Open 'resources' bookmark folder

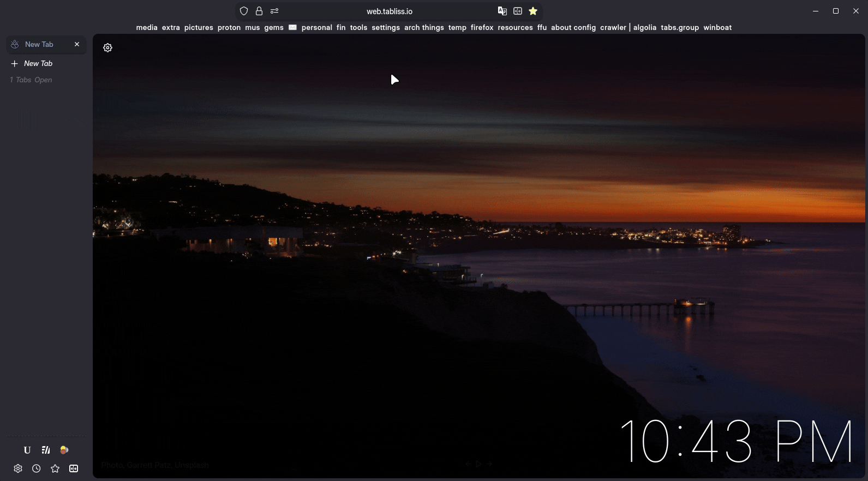515,27
